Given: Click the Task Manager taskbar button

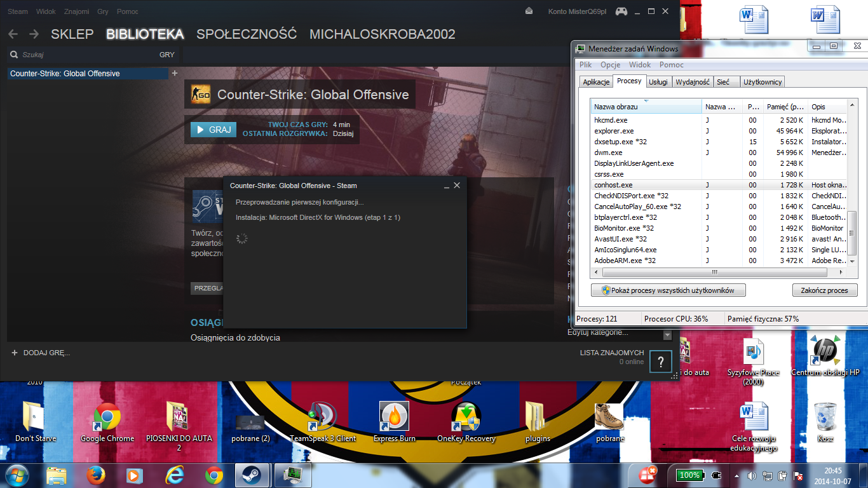Looking at the screenshot, I should (x=292, y=475).
